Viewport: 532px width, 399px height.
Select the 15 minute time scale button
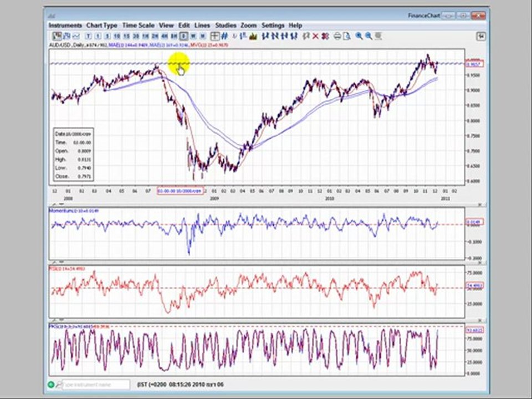click(x=126, y=36)
